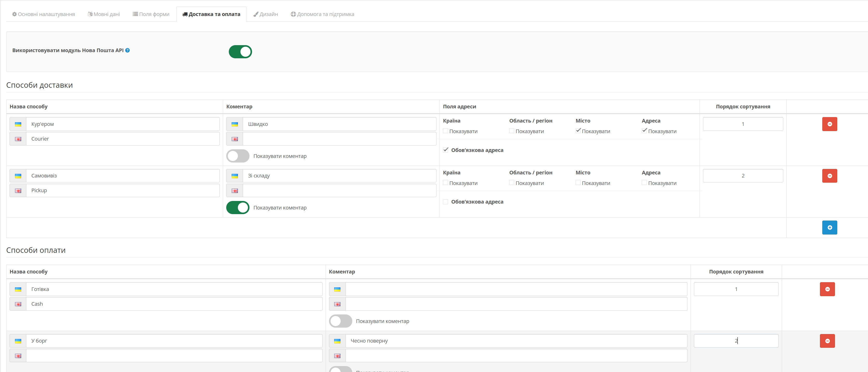Open the Дизайн tab

tap(265, 14)
